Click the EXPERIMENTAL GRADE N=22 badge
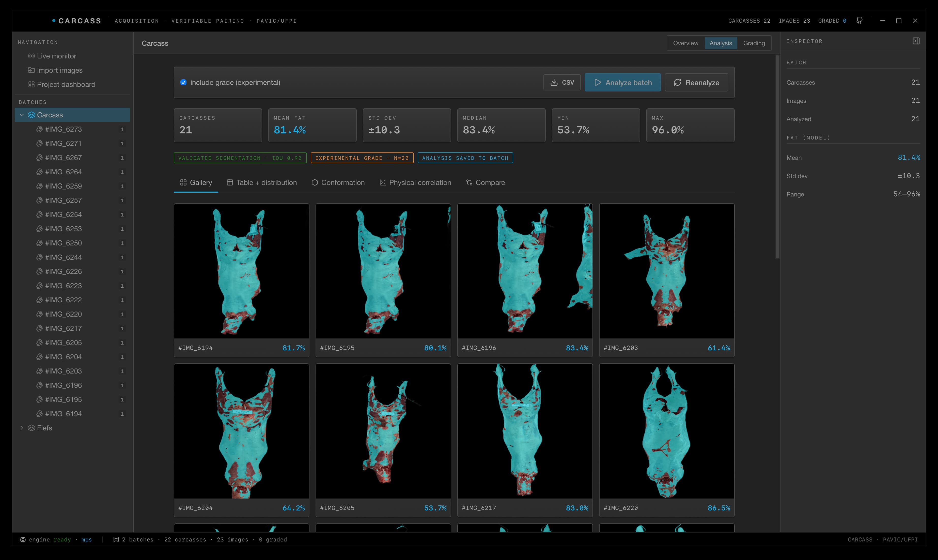The height and width of the screenshot is (560, 938). pyautogui.click(x=362, y=158)
